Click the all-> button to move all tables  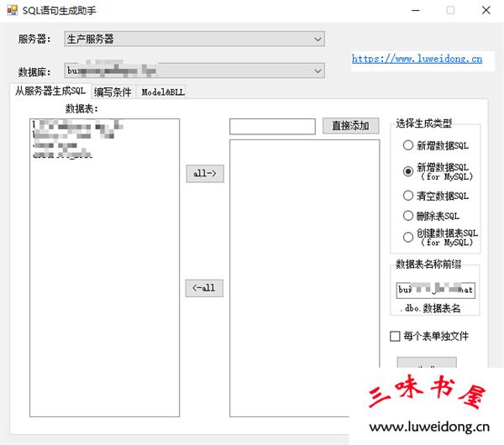pos(204,174)
